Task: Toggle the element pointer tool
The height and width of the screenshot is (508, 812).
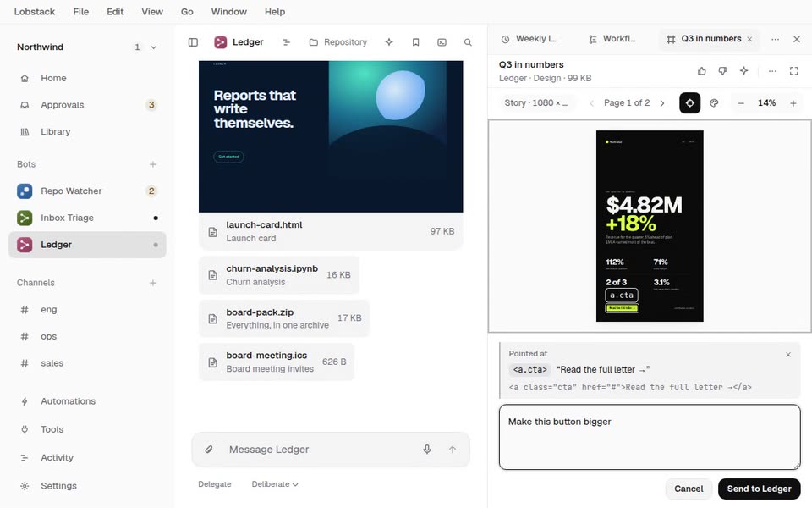Action: 690,103
